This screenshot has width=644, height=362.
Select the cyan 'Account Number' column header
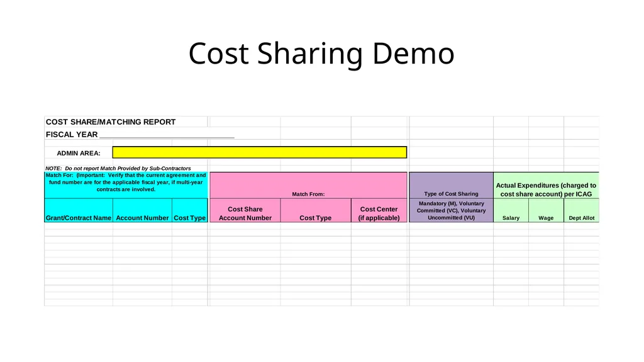142,211
